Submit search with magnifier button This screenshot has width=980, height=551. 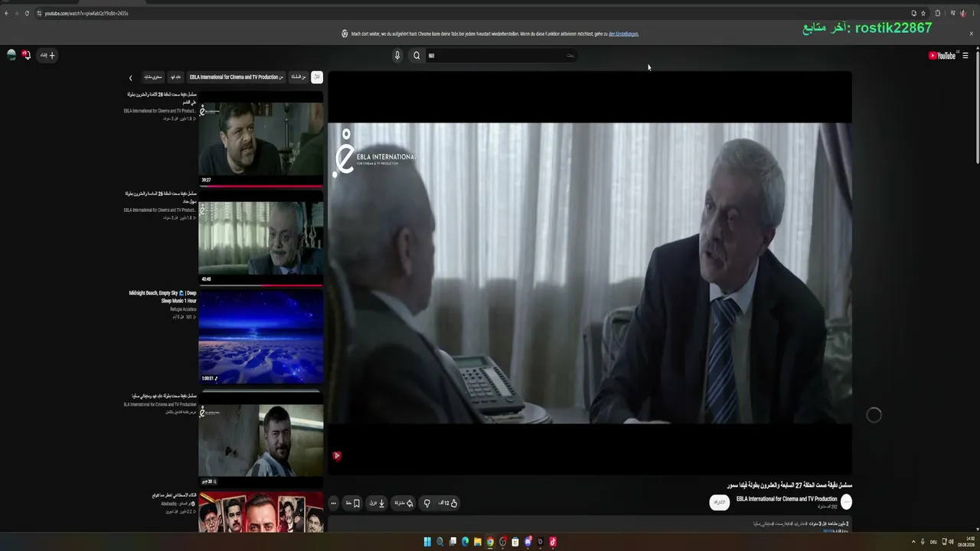click(416, 55)
